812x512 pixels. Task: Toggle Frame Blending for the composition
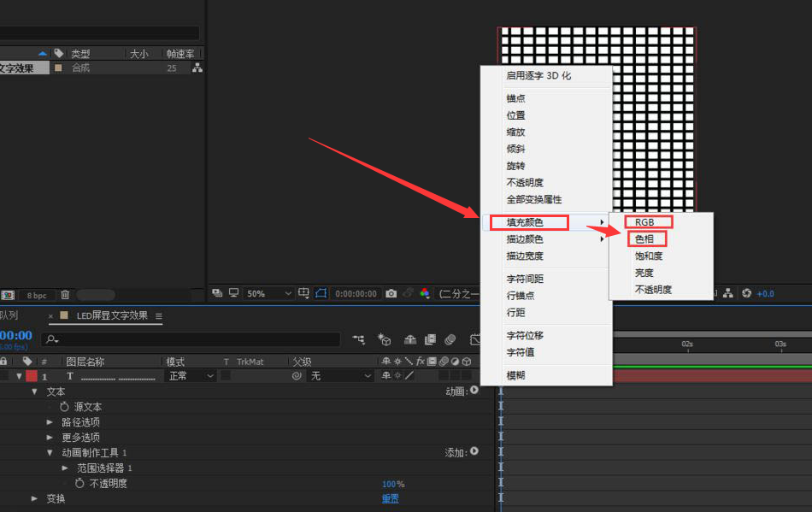430,339
